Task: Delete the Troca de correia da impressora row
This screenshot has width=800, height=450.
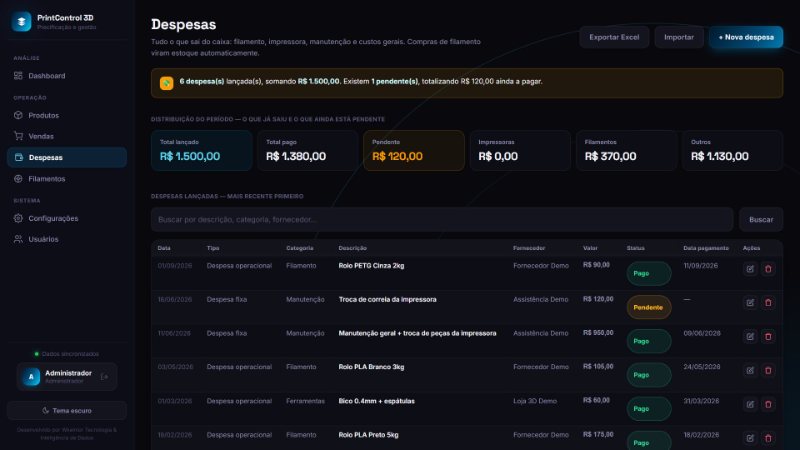Action: 768,303
